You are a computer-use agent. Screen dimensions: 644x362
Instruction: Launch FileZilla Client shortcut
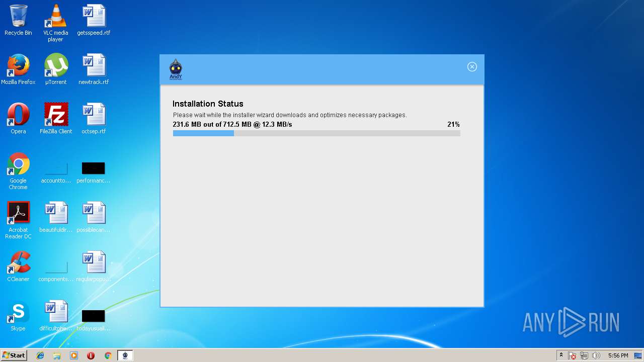click(x=55, y=119)
